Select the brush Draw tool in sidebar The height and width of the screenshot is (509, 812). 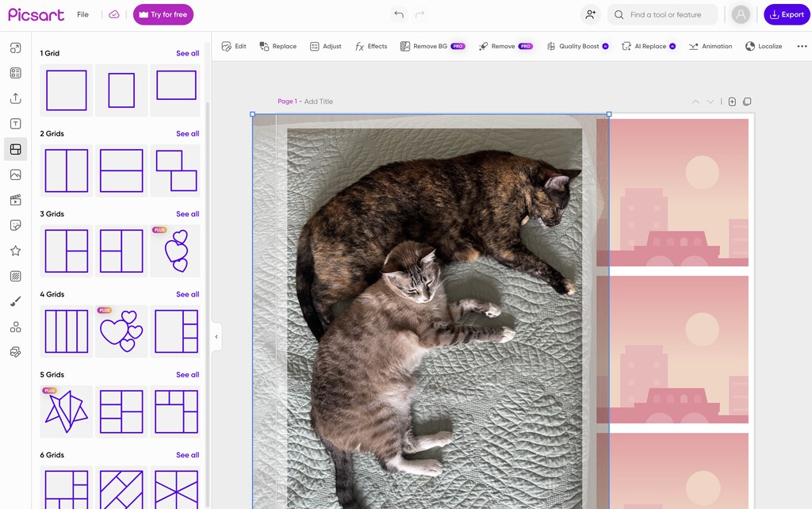coord(15,301)
